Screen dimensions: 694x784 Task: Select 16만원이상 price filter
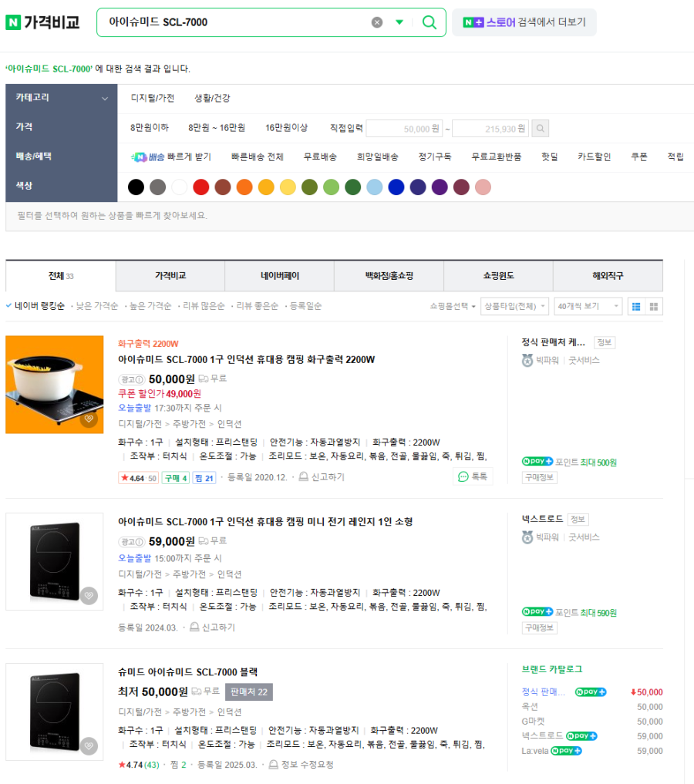[286, 127]
